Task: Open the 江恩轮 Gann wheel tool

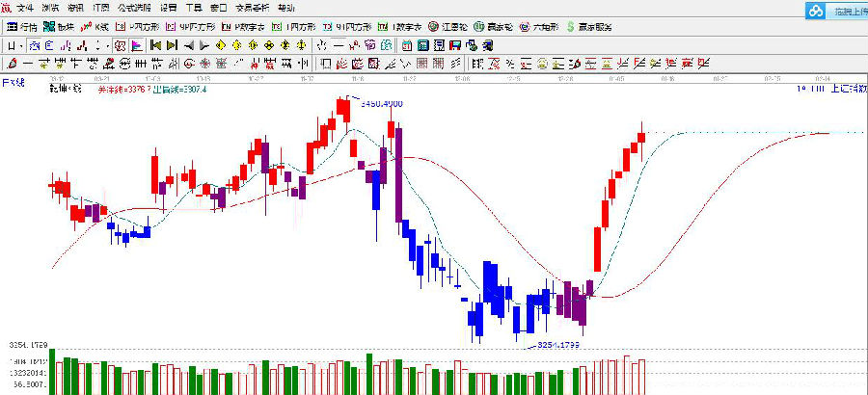Action: tap(448, 27)
